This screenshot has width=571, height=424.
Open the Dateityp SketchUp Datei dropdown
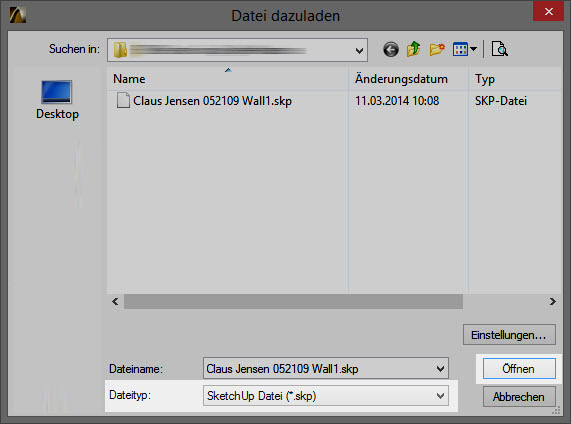[x=326, y=396]
